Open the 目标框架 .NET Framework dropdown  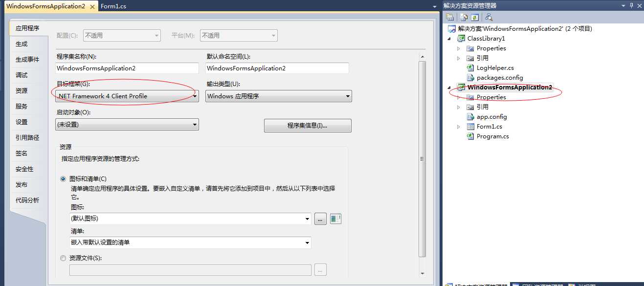pos(127,96)
